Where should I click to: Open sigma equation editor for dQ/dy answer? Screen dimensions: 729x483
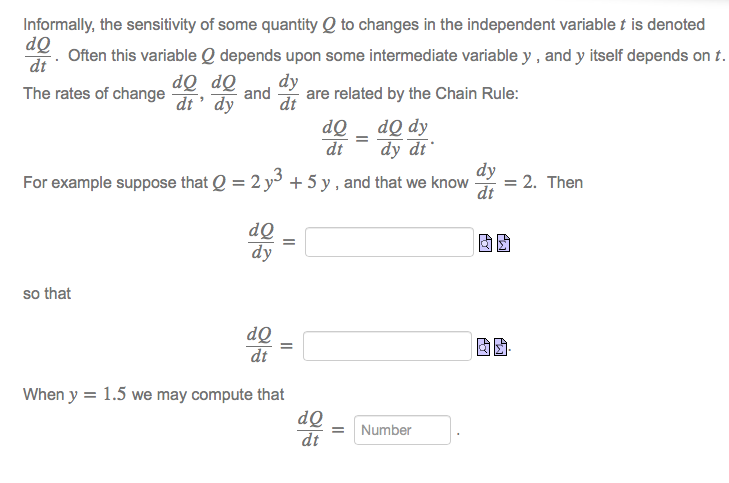tap(503, 243)
